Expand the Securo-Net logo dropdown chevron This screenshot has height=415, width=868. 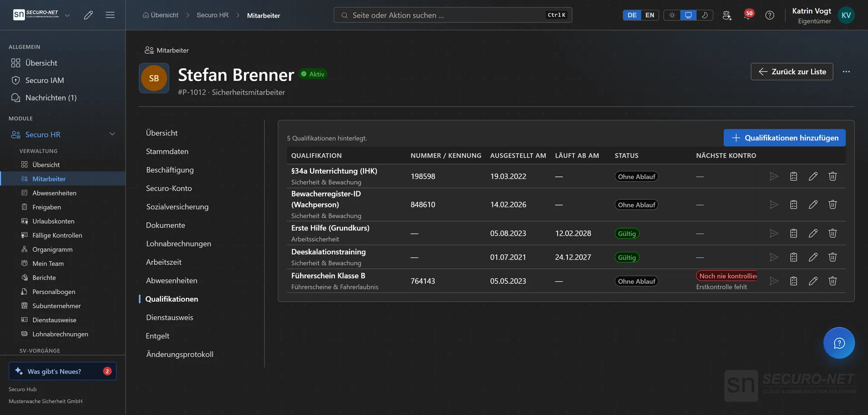point(67,15)
